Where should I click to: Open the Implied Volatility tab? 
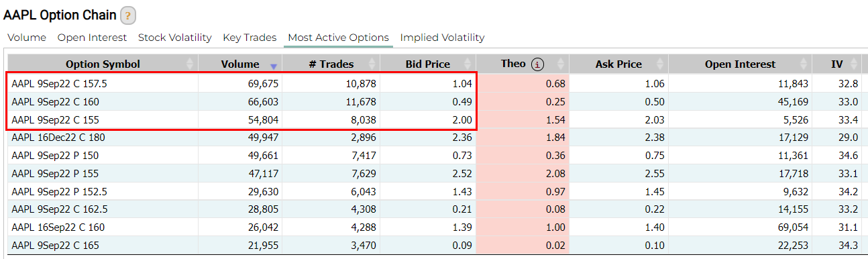point(442,38)
